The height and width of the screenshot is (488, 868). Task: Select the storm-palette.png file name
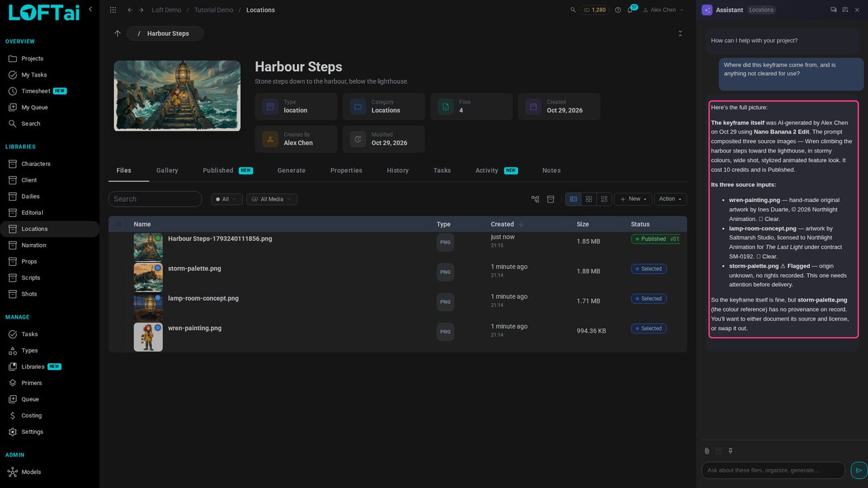195,268
